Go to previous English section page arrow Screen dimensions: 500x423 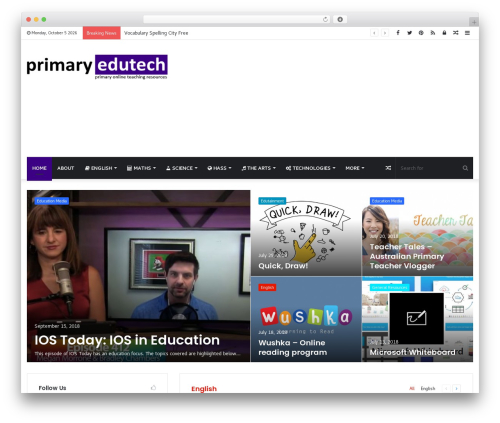(x=446, y=388)
